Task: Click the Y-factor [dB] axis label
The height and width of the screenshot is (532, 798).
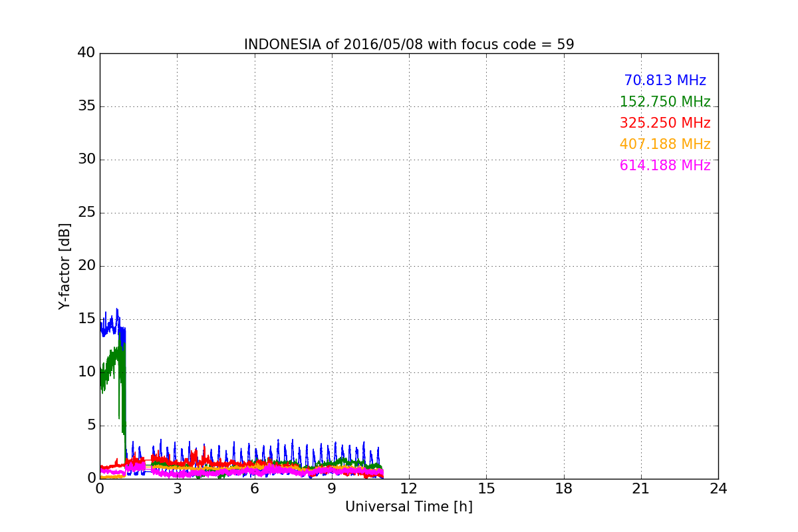Action: pos(65,266)
